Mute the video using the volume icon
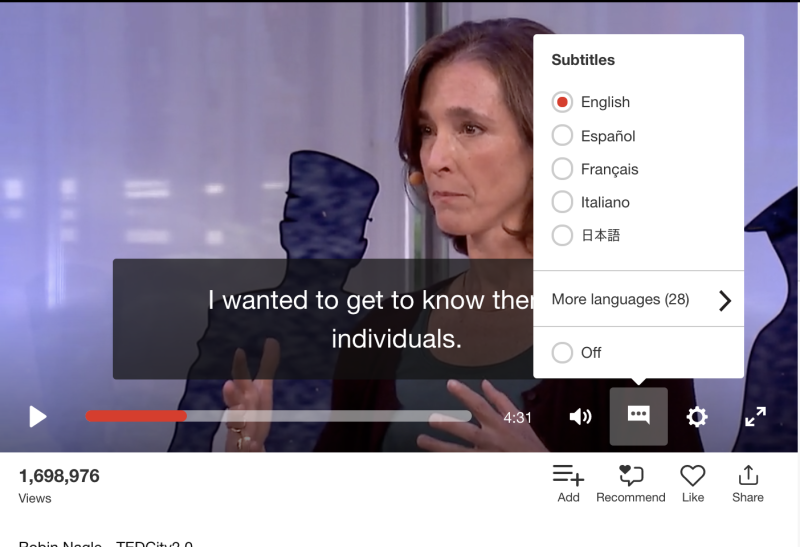The height and width of the screenshot is (547, 800). coord(580,417)
